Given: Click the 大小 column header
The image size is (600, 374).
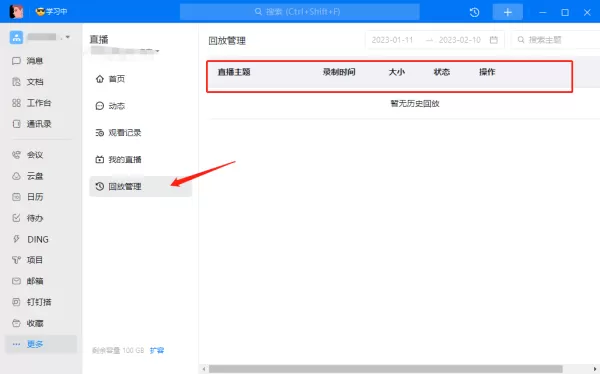Looking at the screenshot, I should [397, 72].
